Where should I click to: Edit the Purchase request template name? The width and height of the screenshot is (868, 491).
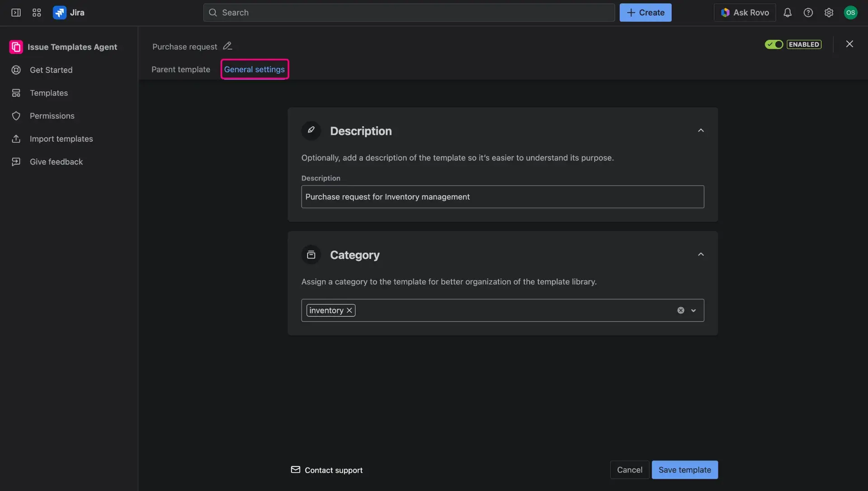tap(227, 46)
